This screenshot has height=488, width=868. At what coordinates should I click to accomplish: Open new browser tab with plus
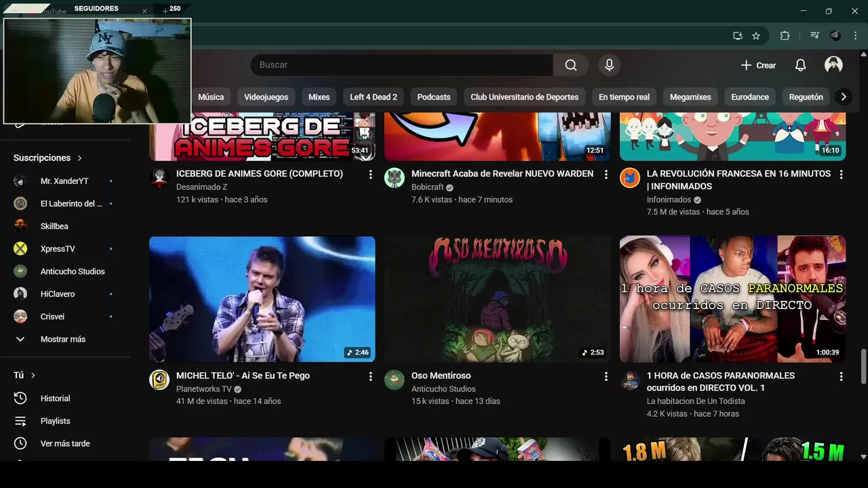(165, 11)
